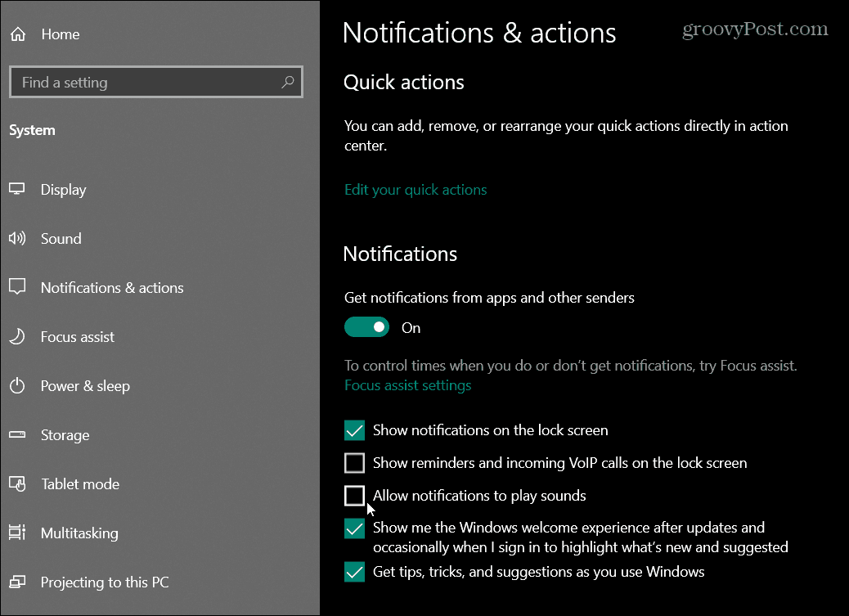849x616 pixels.
Task: Click the Focus assist moon icon
Action: pyautogui.click(x=17, y=336)
